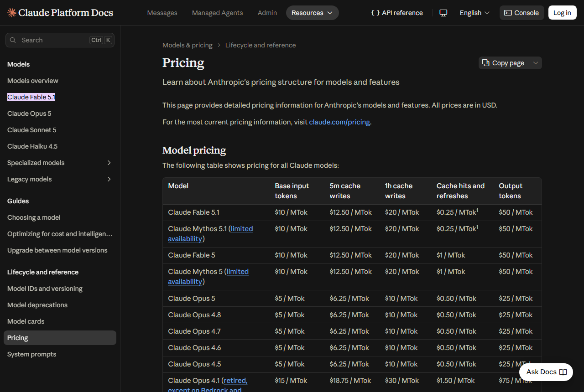Open the Ask Docs assistant

point(547,372)
